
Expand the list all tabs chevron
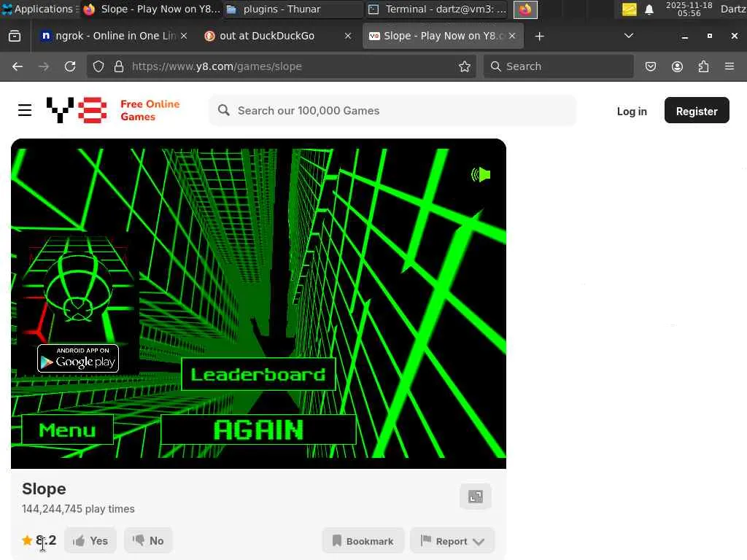(x=629, y=36)
